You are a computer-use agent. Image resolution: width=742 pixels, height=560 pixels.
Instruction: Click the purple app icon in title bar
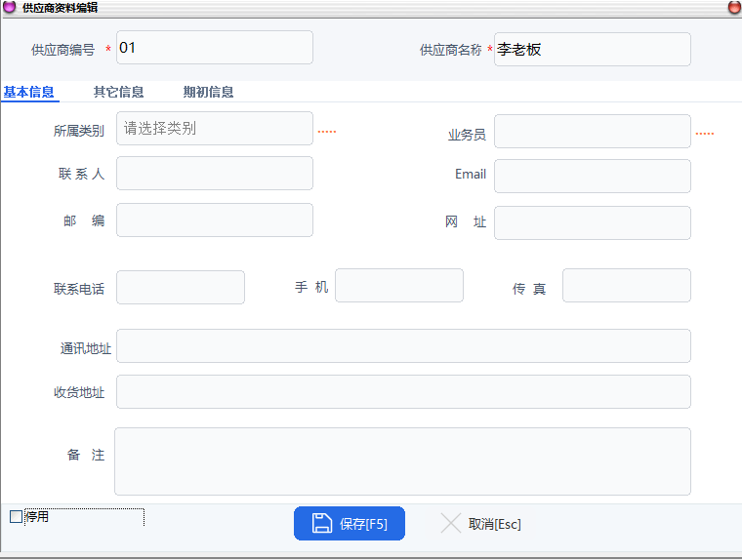(x=10, y=7)
